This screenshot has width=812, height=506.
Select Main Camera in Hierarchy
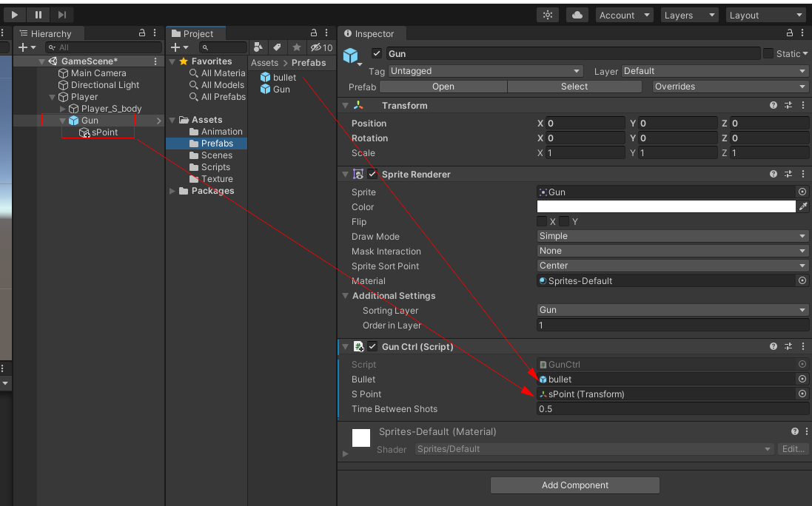coord(98,73)
